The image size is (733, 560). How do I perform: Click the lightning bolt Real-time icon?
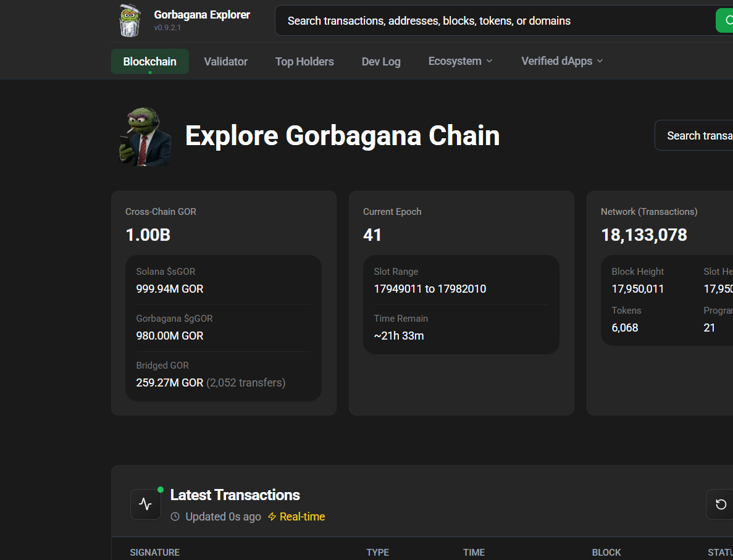(272, 517)
